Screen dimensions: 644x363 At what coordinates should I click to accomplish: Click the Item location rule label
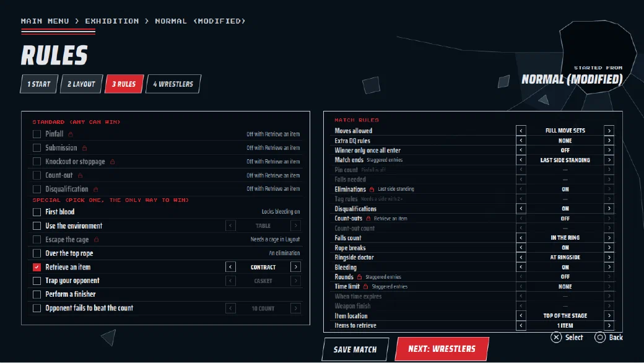click(x=350, y=316)
